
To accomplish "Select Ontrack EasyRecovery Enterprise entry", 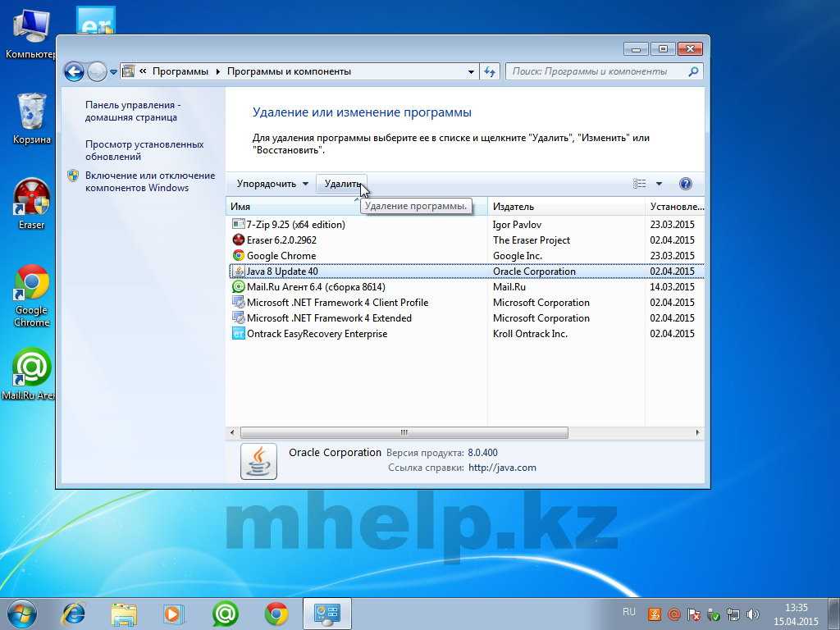I will coord(467,333).
